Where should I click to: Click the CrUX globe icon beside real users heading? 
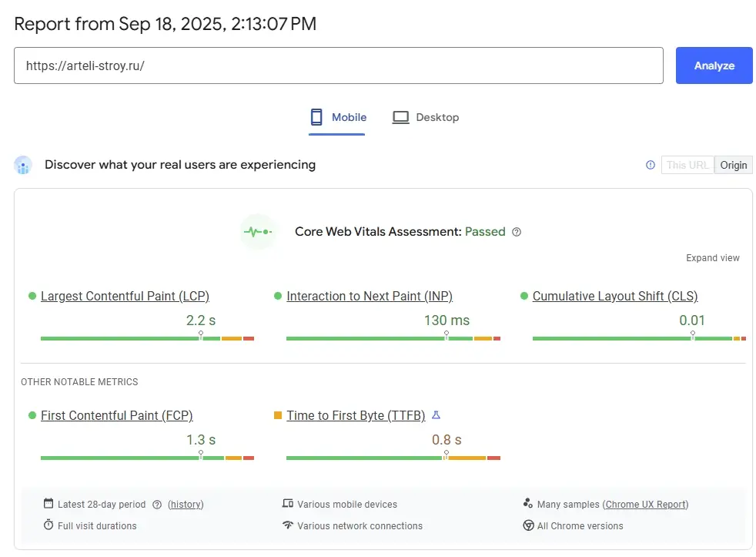point(23,164)
